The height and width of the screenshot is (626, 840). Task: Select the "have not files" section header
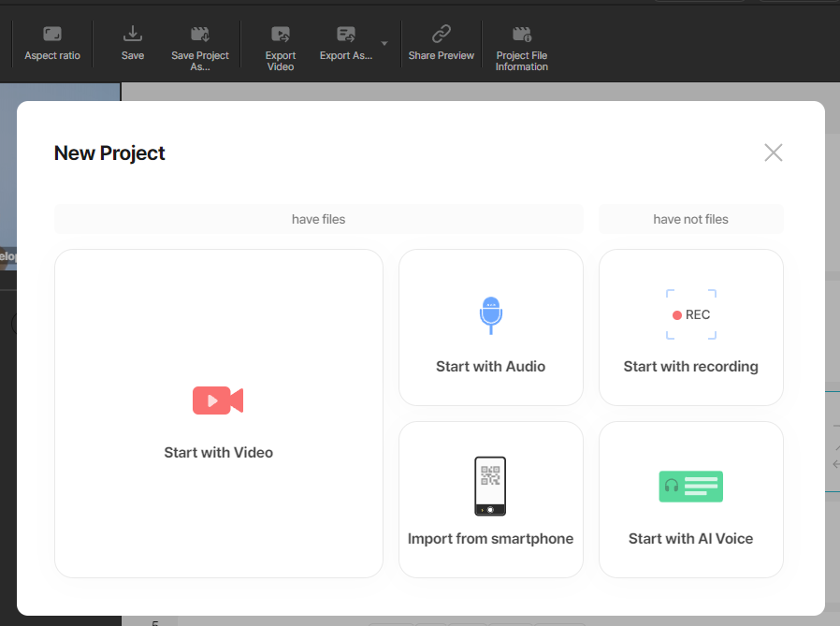[690, 219]
